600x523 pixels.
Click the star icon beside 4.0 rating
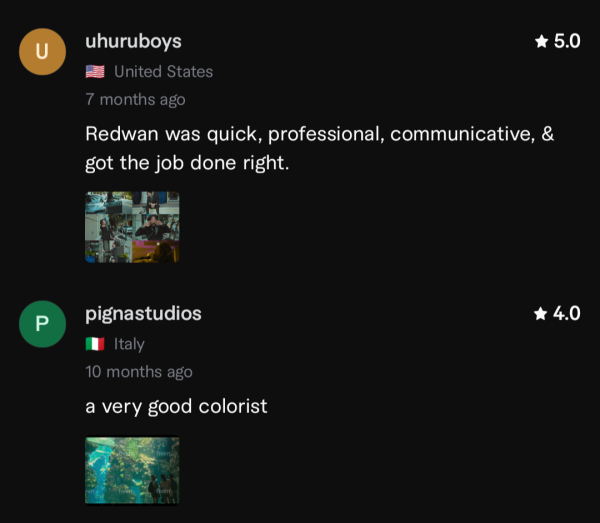[x=540, y=313]
